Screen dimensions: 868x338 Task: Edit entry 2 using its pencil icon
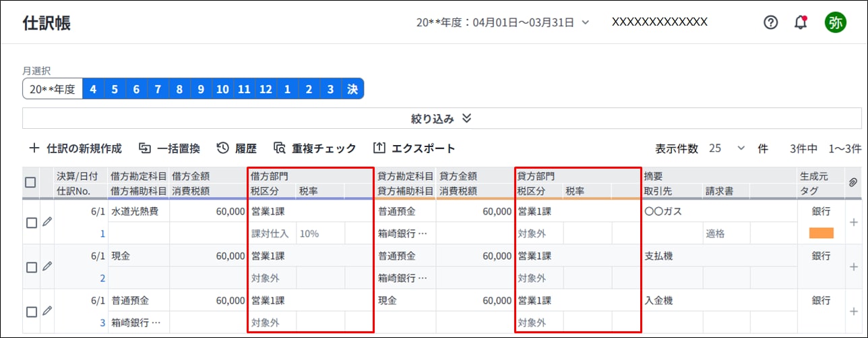click(46, 266)
